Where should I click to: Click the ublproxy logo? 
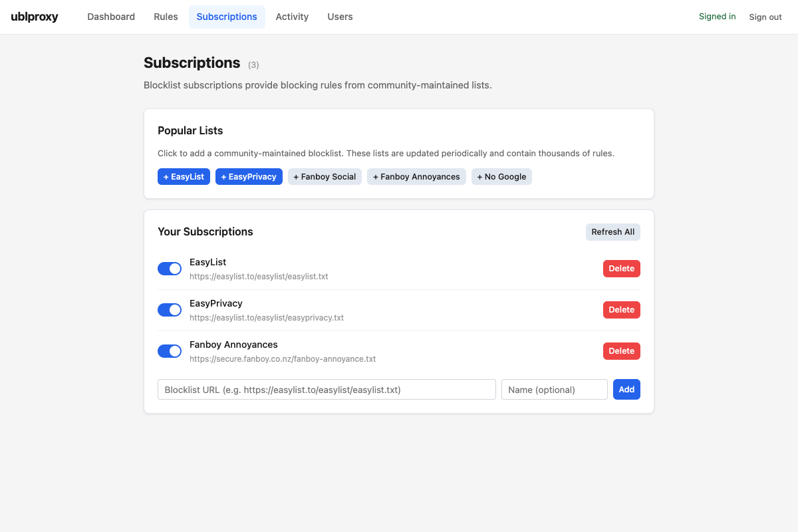click(35, 17)
